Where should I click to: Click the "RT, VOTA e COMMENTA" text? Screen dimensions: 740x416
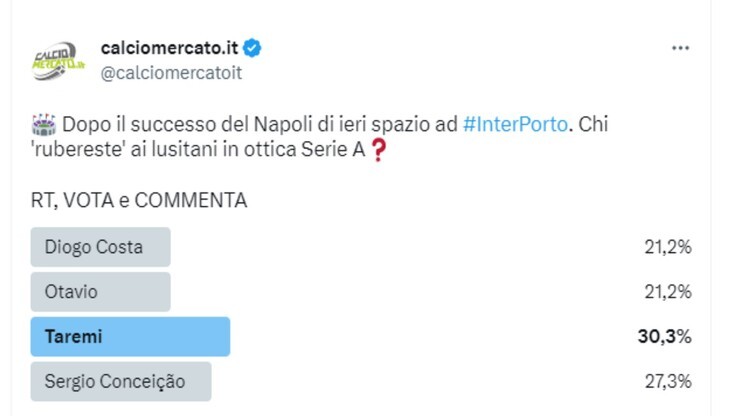pos(139,200)
